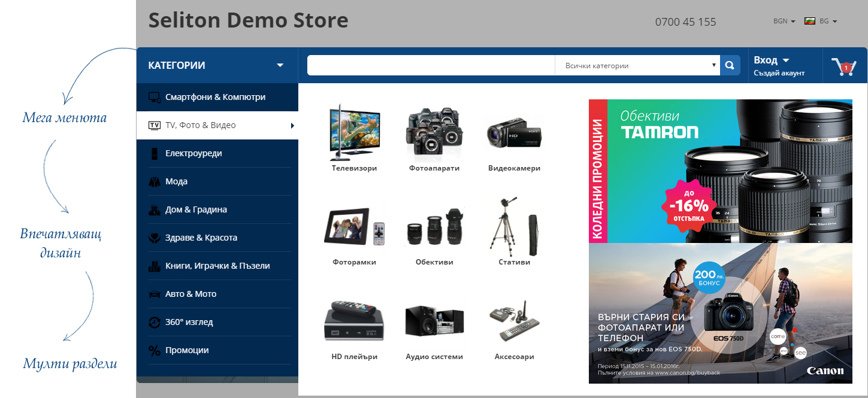Click the search magnifier button

point(730,65)
